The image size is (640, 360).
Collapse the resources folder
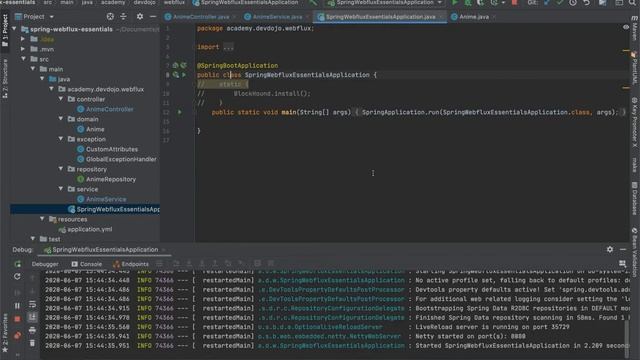(42, 219)
